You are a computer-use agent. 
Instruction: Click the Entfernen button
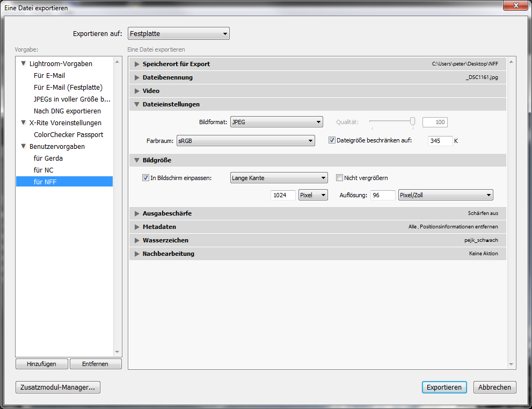pyautogui.click(x=96, y=364)
